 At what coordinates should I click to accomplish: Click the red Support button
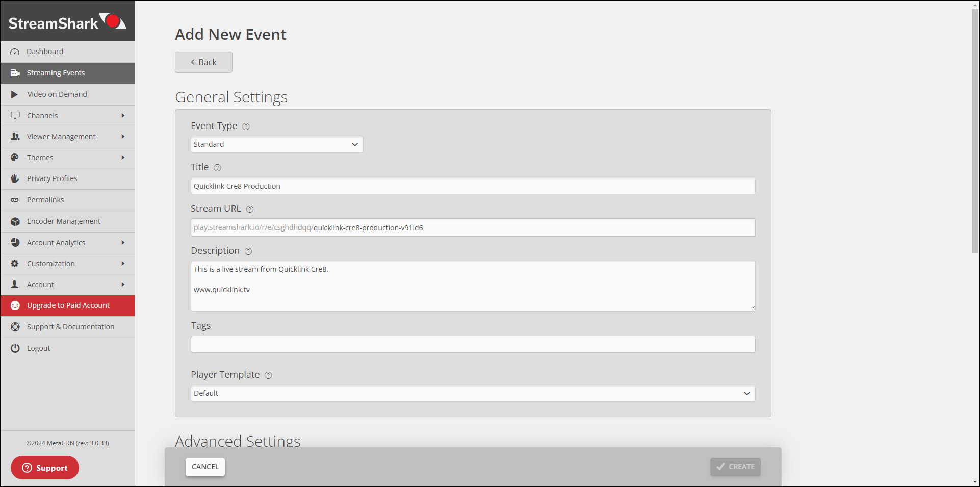tap(45, 468)
